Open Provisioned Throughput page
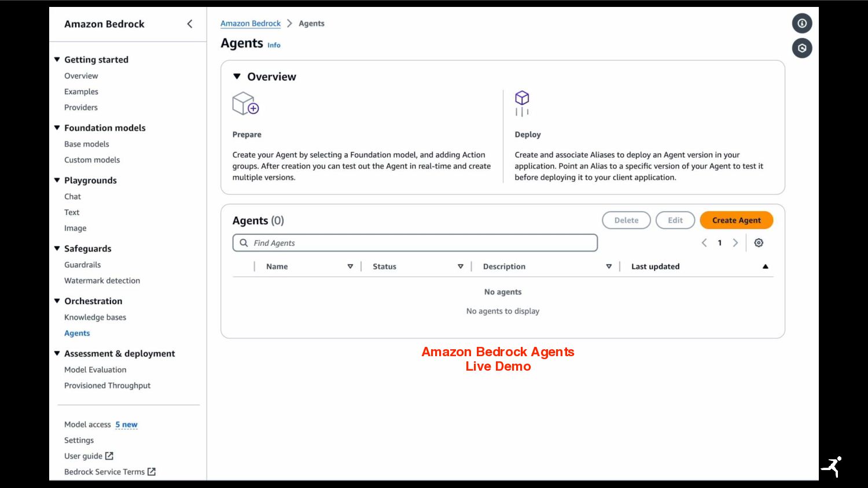Image resolution: width=868 pixels, height=488 pixels. coord(108,386)
